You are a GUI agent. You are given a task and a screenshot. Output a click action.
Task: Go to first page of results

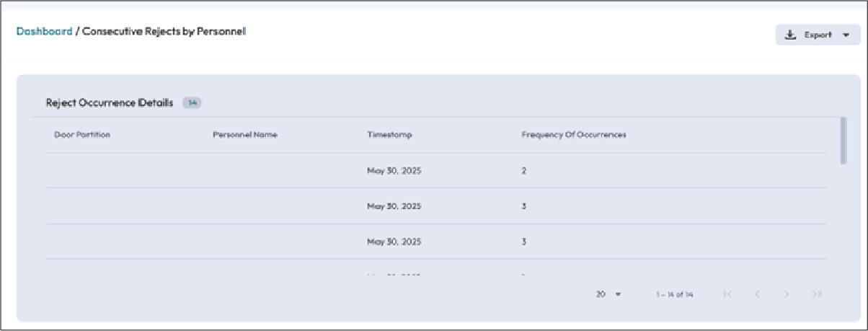pyautogui.click(x=727, y=294)
